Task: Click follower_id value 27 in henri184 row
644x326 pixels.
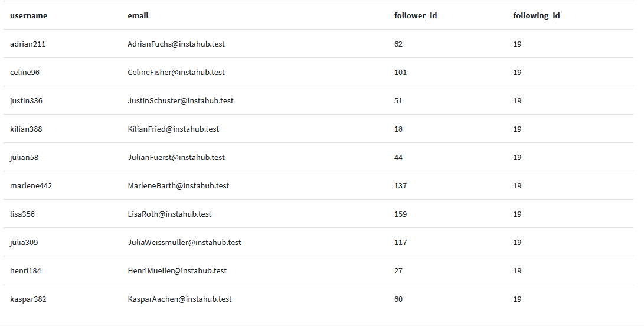Action: 398,271
